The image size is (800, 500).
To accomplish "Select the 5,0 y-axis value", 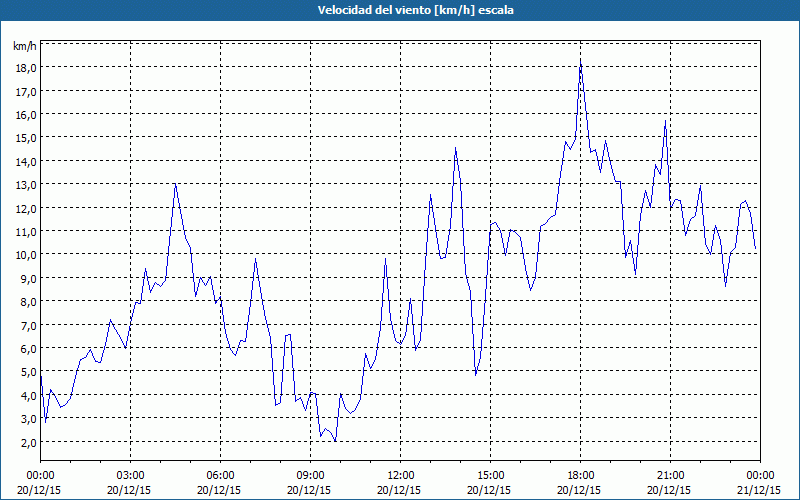I will (30, 372).
